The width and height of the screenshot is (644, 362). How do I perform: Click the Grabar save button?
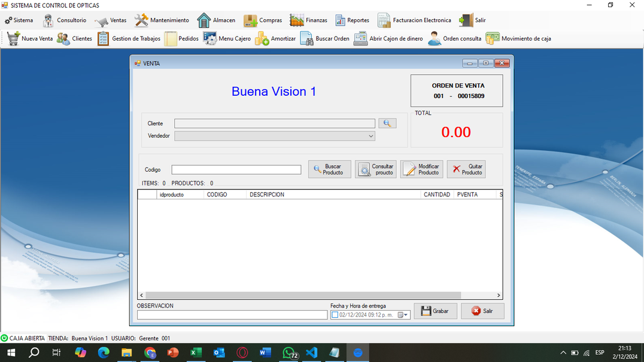[x=435, y=311]
